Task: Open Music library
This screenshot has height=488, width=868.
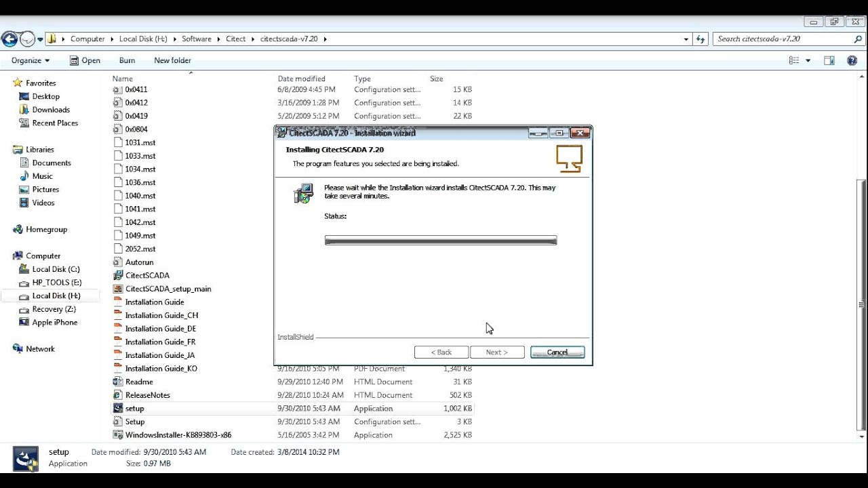Action: coord(42,176)
